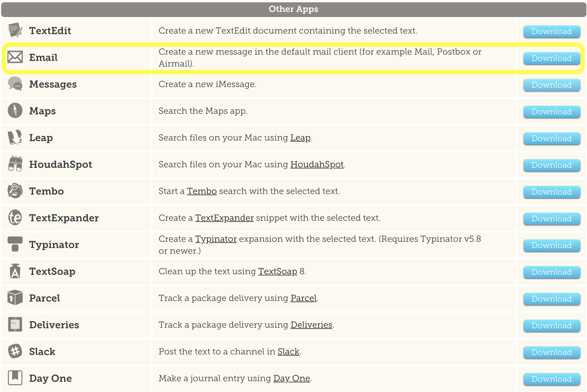This screenshot has width=587, height=392.
Task: Follow the TextExpander link in description
Action: [x=224, y=218]
